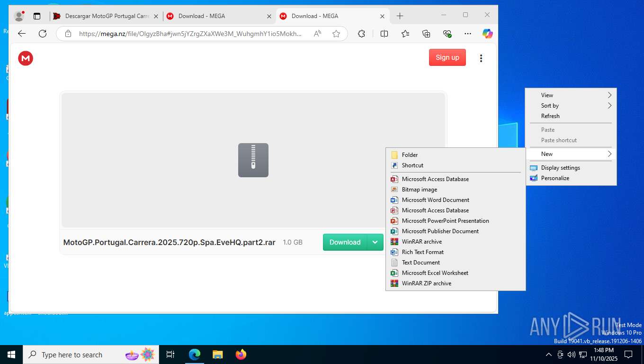
Task: Open Personalize from context menu
Action: click(x=571, y=178)
